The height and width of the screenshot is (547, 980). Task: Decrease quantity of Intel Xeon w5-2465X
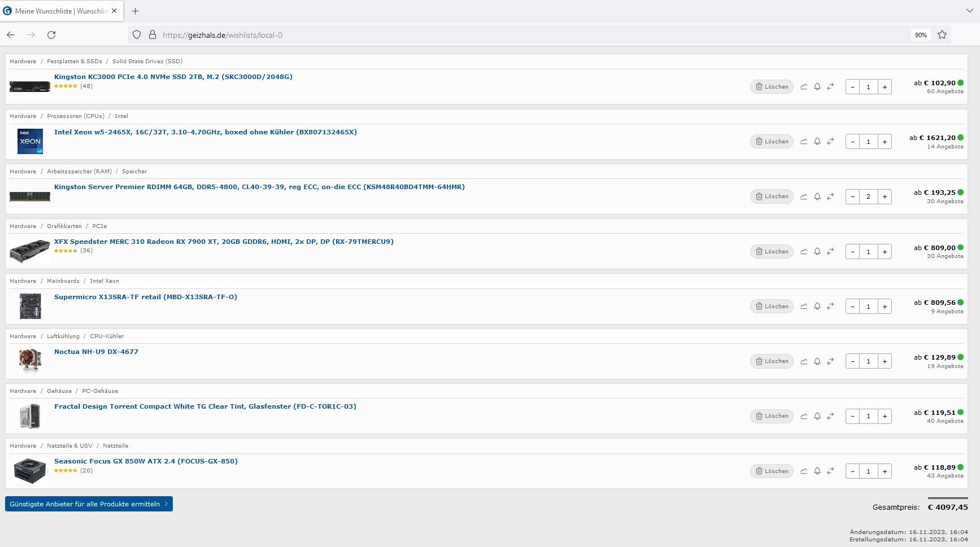(x=852, y=142)
